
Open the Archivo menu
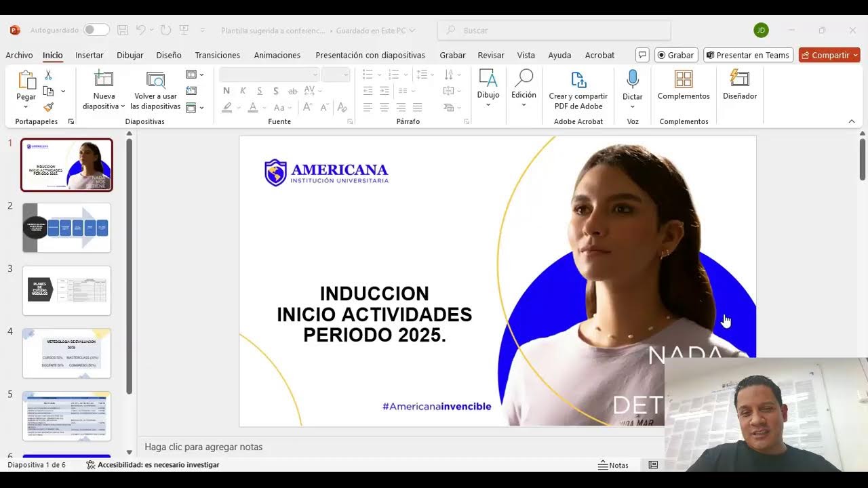[x=19, y=55]
